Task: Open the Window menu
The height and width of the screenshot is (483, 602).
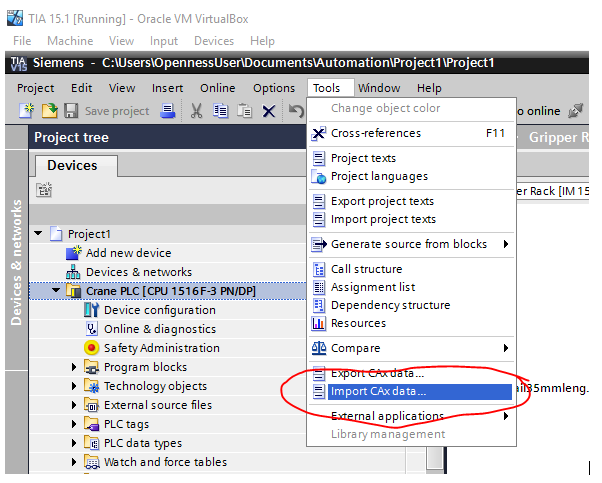Action: [379, 88]
